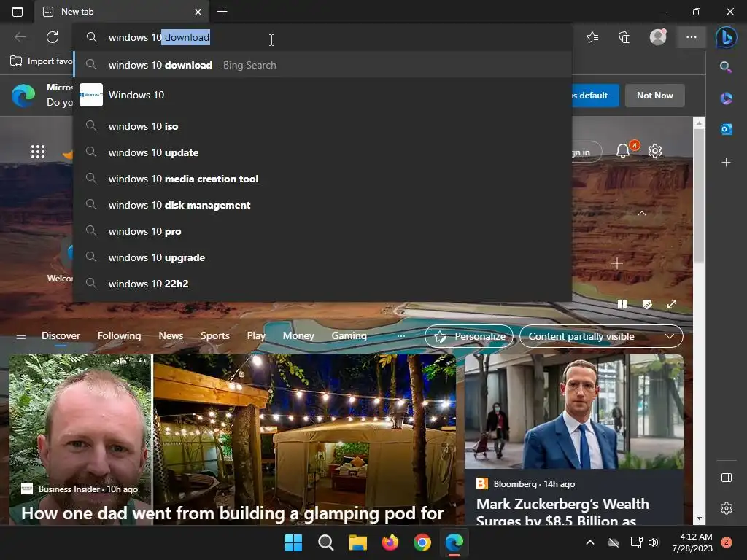Open the app launcher grid icon
The image size is (747, 560).
pyautogui.click(x=38, y=152)
